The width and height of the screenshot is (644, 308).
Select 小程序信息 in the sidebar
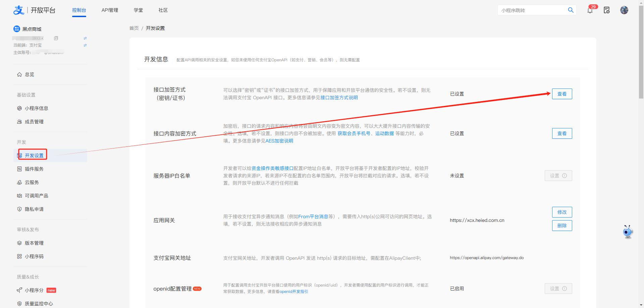[36, 108]
